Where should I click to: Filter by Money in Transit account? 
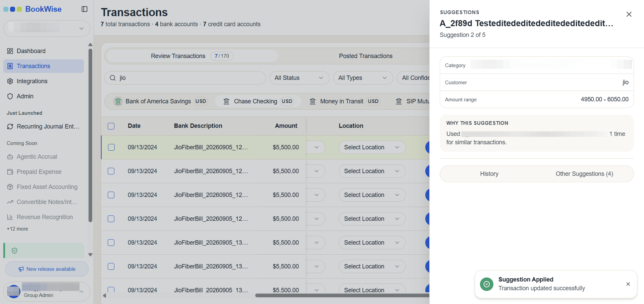pos(344,101)
